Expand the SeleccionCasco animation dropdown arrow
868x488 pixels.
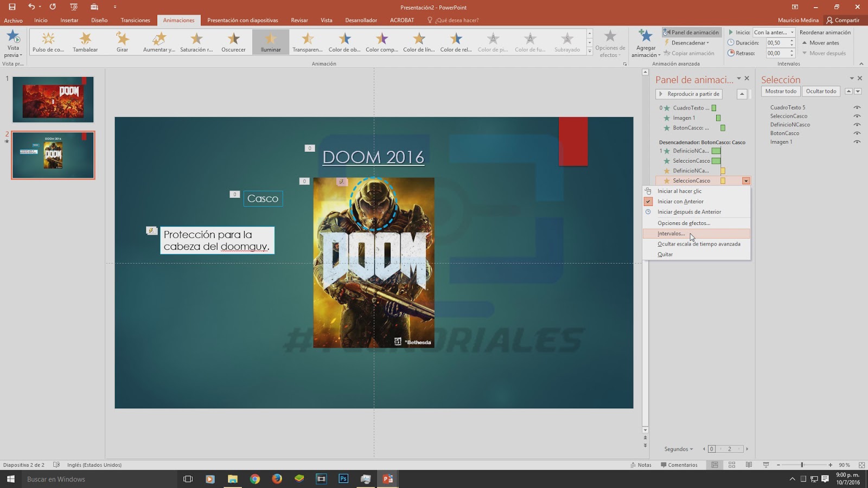[746, 181]
